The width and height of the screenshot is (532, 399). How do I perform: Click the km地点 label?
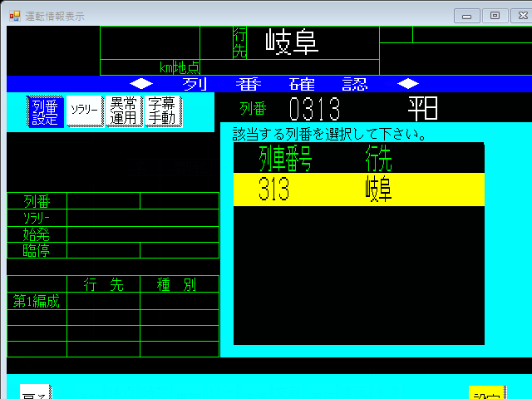click(180, 67)
